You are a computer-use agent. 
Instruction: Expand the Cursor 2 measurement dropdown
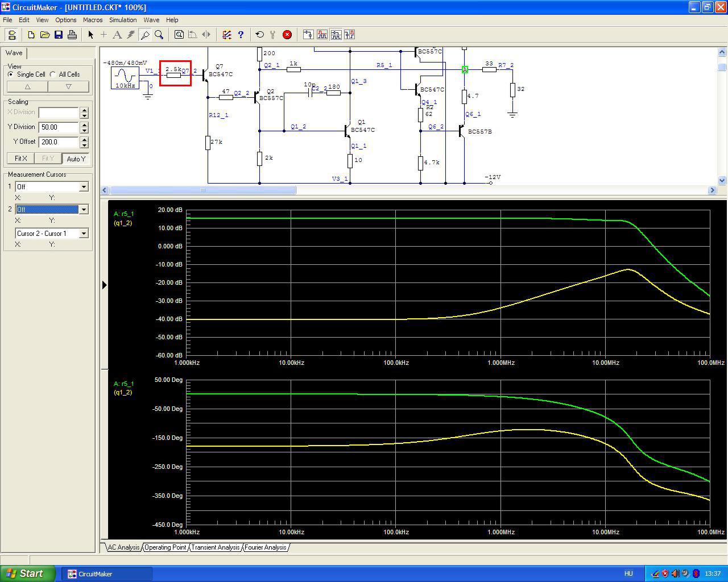pos(84,210)
